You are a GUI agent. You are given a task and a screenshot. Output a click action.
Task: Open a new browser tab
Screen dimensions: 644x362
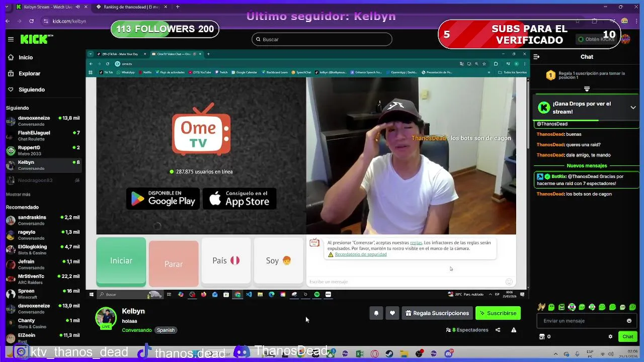coord(178,7)
